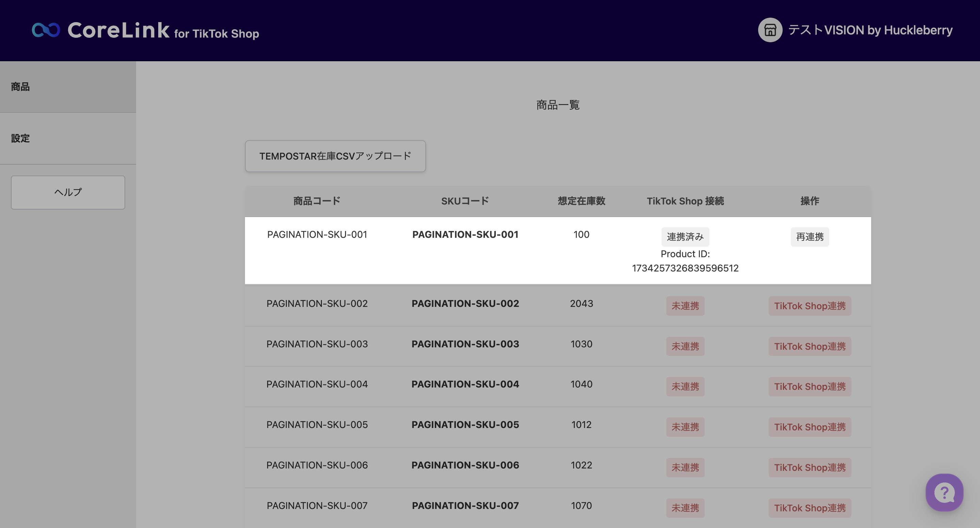Click TikTok Shop連携 for PAGINATION-SKU-005
The width and height of the screenshot is (980, 528).
coord(810,427)
